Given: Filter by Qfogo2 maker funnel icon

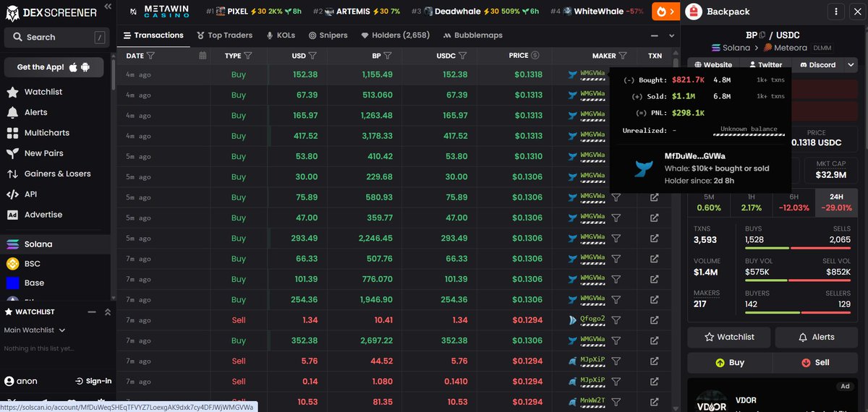Looking at the screenshot, I should [616, 319].
